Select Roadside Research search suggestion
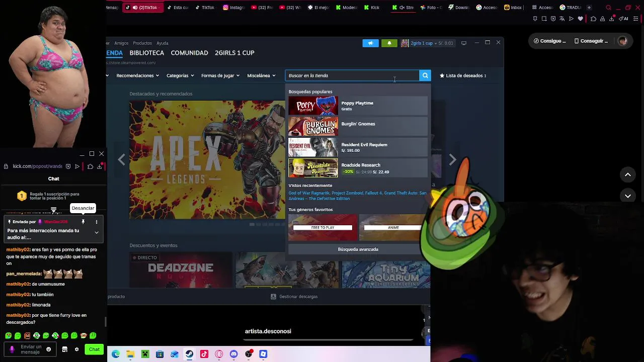 click(x=358, y=168)
